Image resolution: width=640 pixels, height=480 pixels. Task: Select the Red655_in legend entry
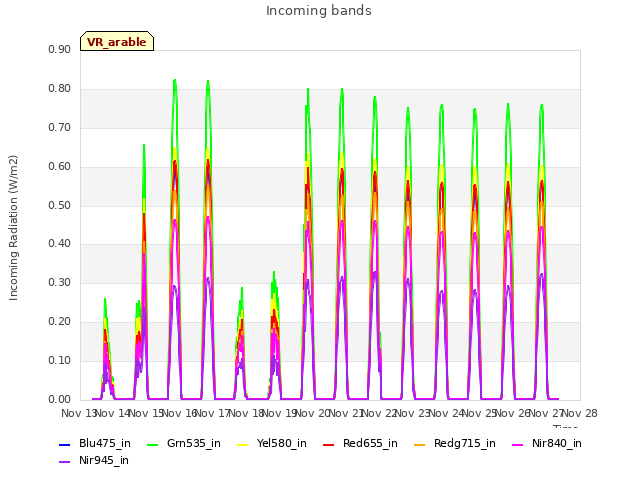click(x=360, y=443)
